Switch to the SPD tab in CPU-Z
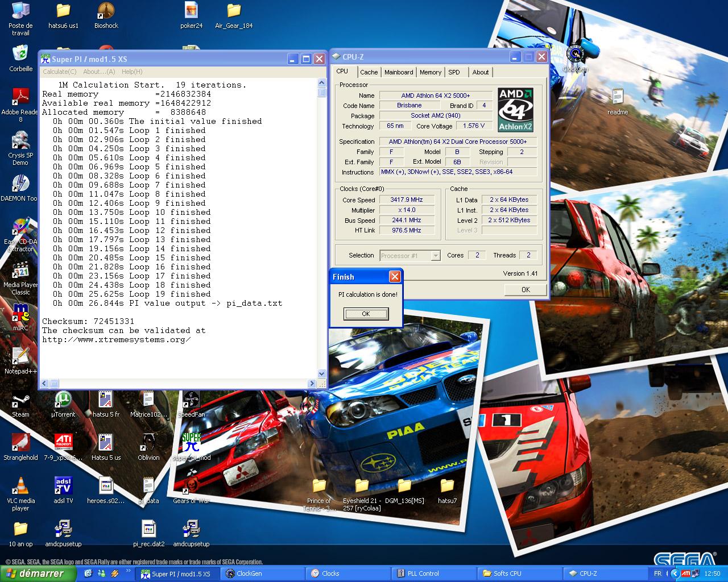 point(454,72)
